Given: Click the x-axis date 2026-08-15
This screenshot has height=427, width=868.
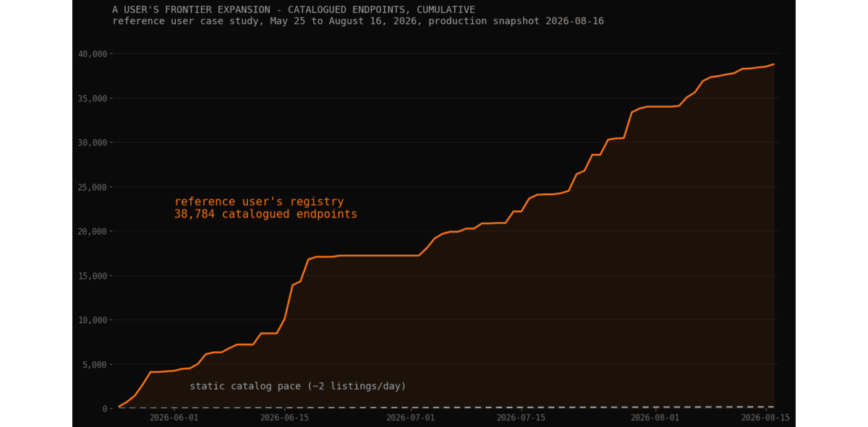Looking at the screenshot, I should tap(765, 418).
